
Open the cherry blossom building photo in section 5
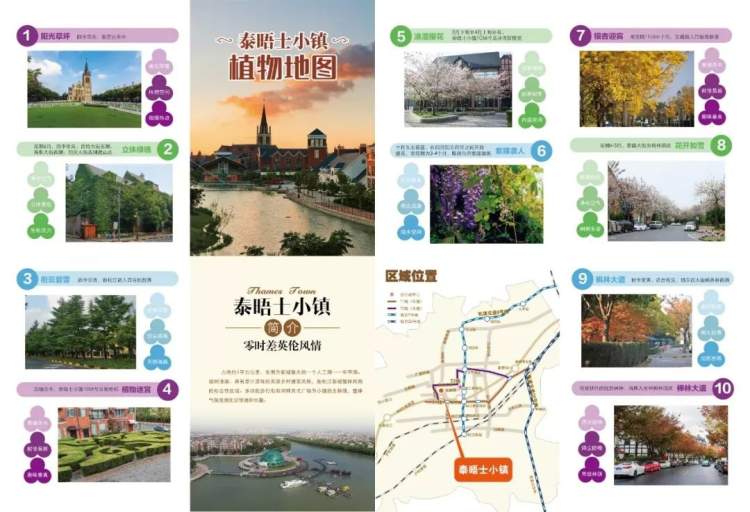[458, 89]
